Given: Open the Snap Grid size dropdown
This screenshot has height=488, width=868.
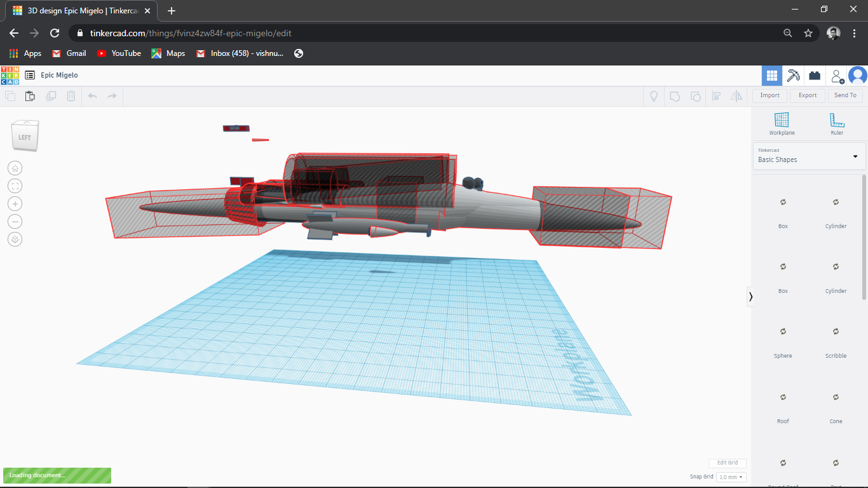Looking at the screenshot, I should pyautogui.click(x=731, y=476).
